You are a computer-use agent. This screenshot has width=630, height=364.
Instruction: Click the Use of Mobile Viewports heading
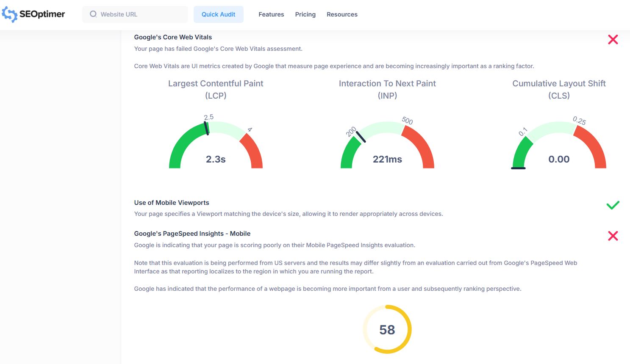tap(172, 203)
